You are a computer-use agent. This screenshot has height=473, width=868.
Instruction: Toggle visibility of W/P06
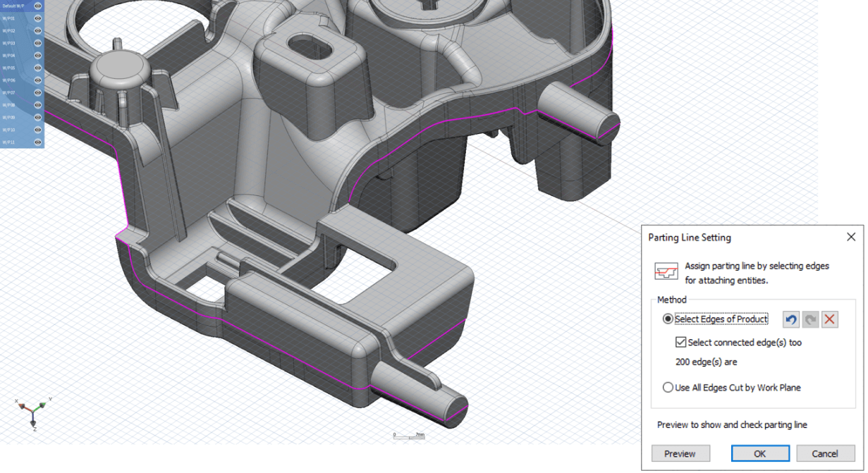point(37,80)
